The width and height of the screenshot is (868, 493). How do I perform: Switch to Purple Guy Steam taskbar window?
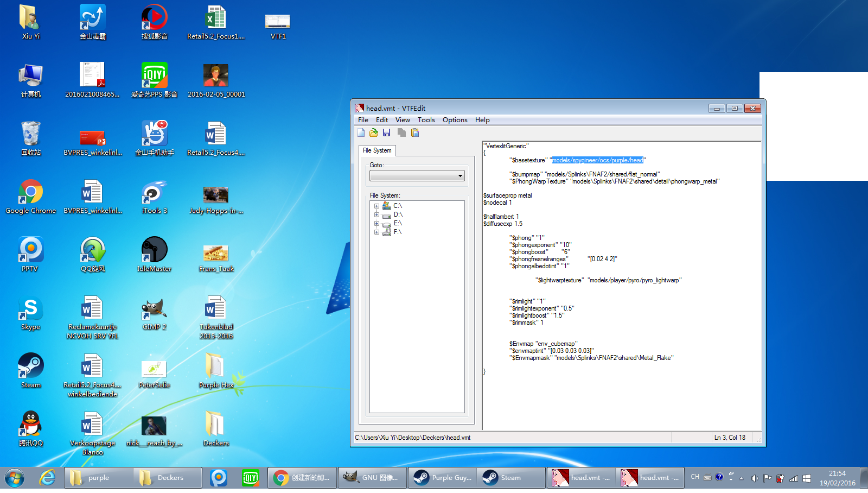point(442,478)
